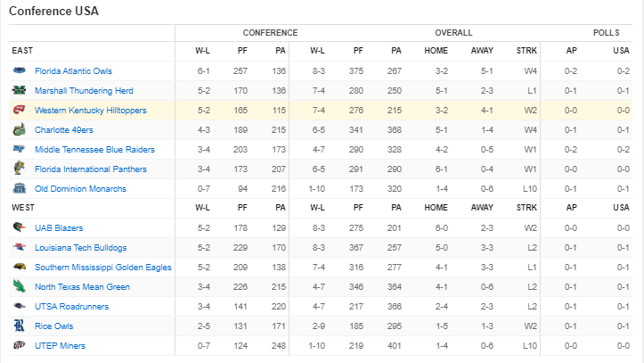Click the Marshall Thundering Herd logo icon
Viewport: 644px width, 363px height.
[19, 90]
